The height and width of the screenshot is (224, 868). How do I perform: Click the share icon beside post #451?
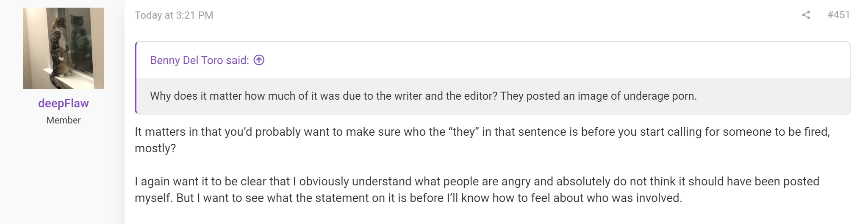pos(806,15)
